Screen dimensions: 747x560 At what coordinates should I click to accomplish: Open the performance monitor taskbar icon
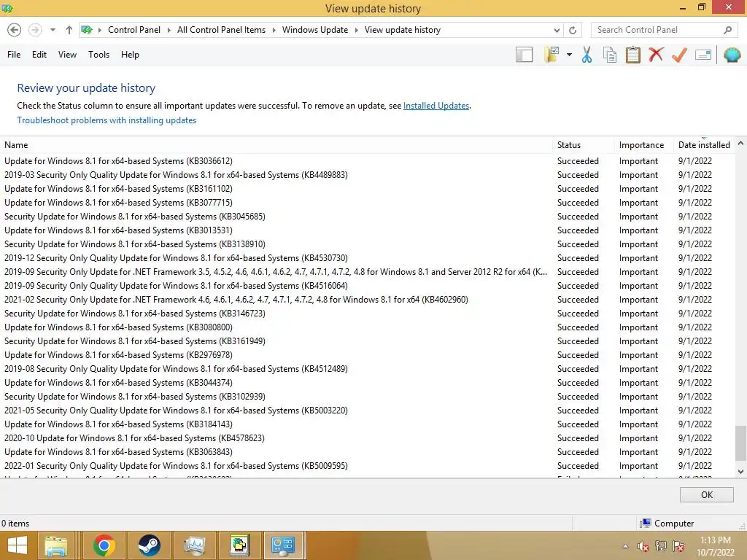click(194, 545)
